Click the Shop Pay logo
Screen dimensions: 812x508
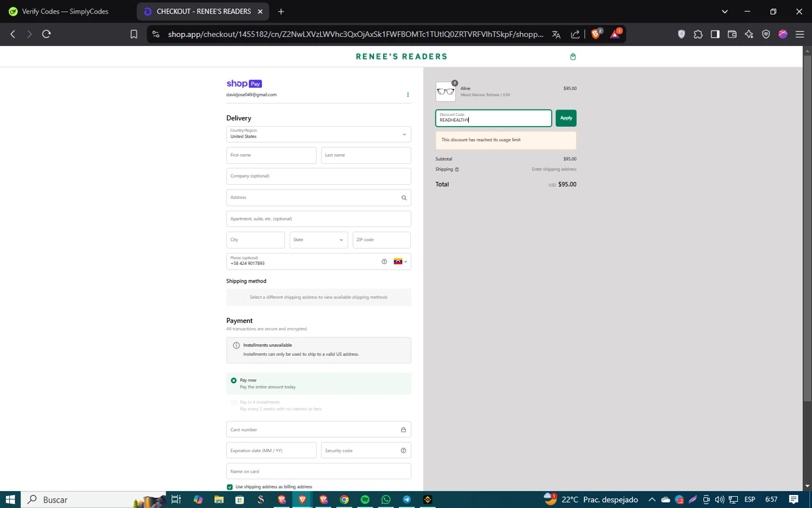[244, 83]
